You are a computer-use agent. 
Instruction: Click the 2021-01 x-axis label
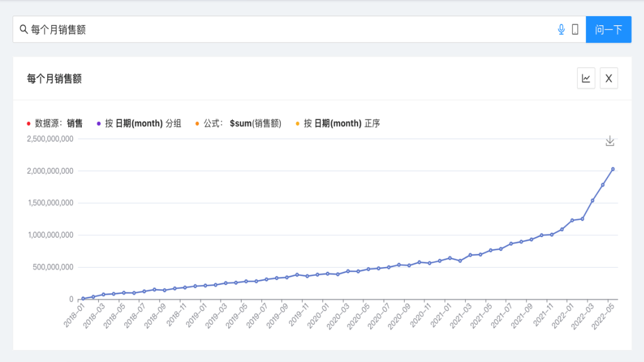tap(441, 315)
